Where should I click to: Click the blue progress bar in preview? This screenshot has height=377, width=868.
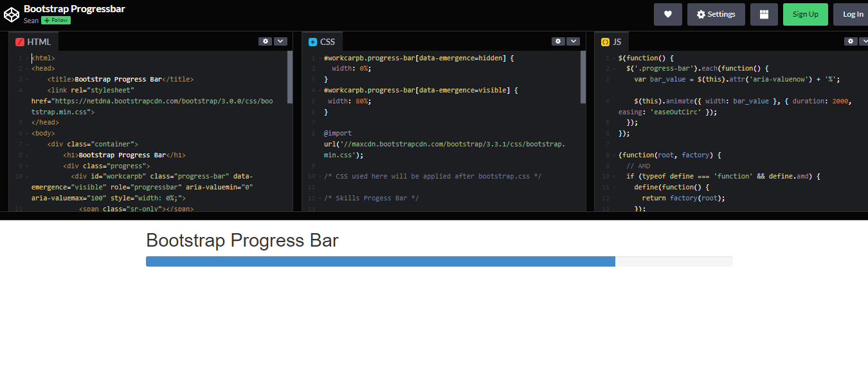379,261
